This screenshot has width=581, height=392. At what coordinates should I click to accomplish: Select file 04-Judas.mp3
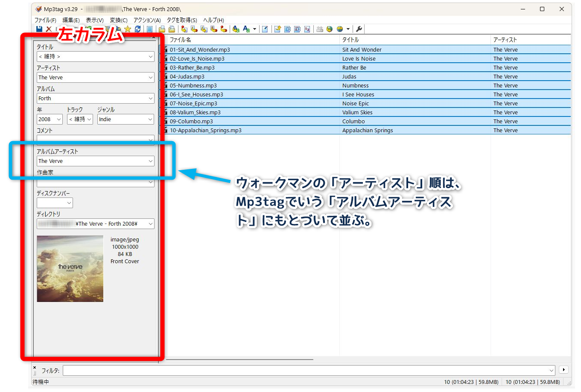point(187,77)
